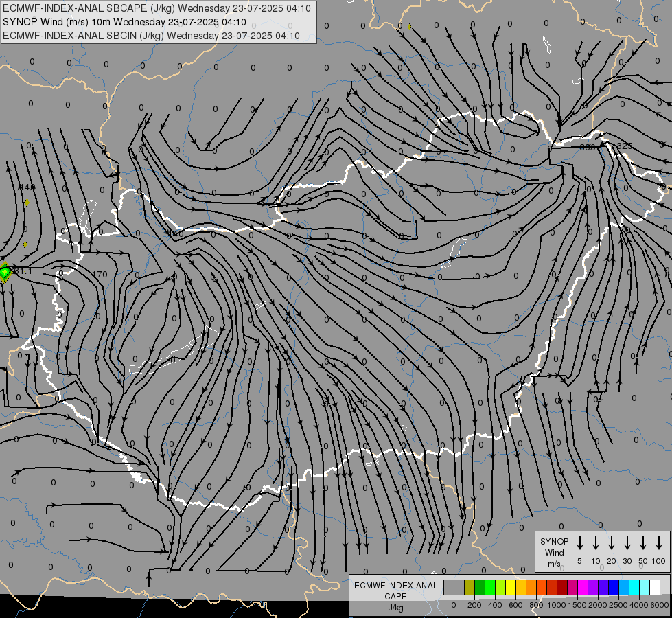This screenshot has width=672, height=618.
Task: Click the 200 tick label on CAPE legend
Action: 474,605
